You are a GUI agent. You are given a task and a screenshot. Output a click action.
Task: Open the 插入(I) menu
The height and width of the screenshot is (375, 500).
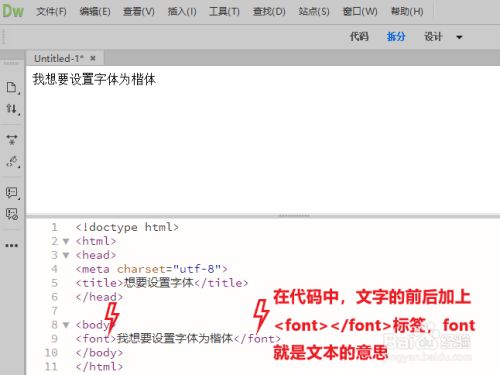182,12
